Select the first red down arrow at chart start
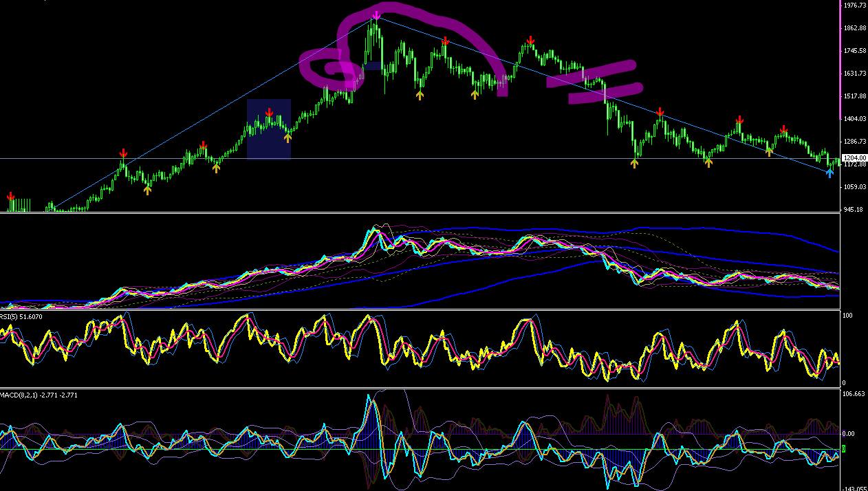 click(x=10, y=197)
